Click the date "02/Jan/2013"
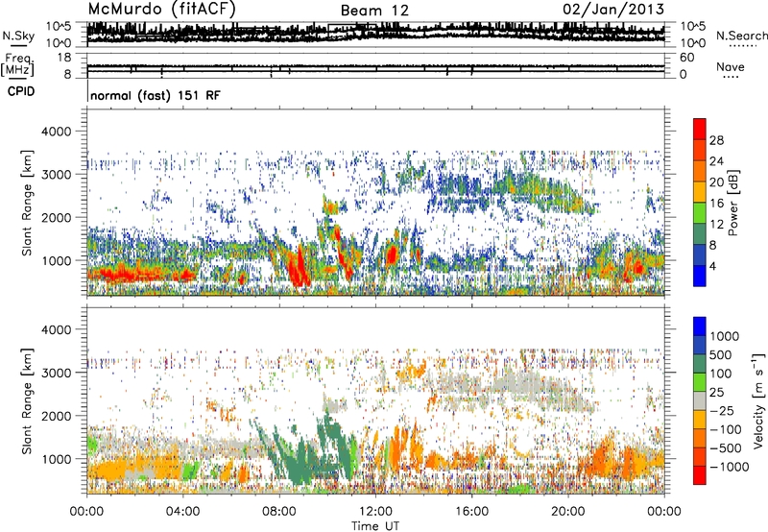The image size is (768, 532). click(x=613, y=9)
